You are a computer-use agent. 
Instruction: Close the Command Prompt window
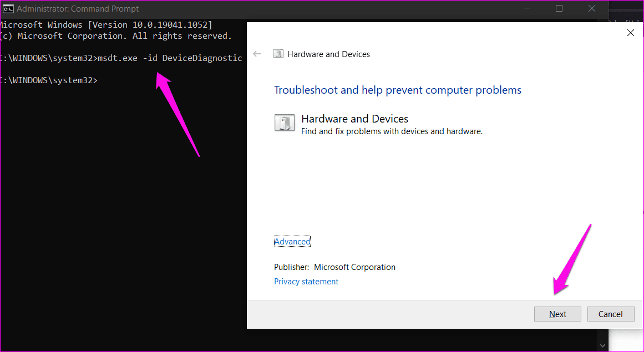click(591, 9)
